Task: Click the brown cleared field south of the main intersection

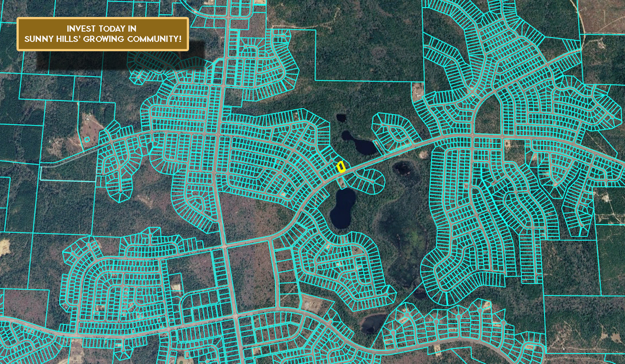Action: [x=250, y=272]
